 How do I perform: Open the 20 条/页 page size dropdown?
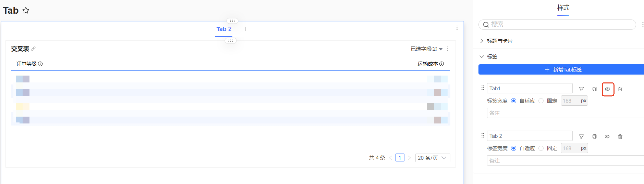[432, 158]
